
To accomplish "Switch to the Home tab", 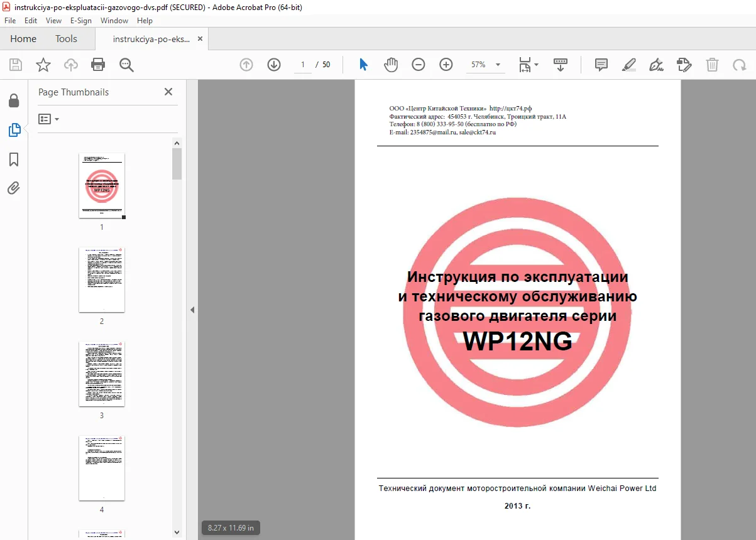I will tap(23, 39).
